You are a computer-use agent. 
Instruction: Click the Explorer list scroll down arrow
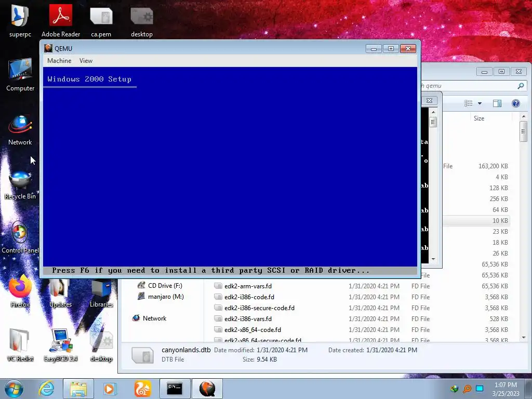tap(524, 338)
